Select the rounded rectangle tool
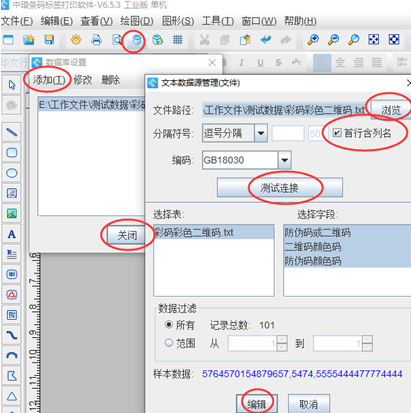The height and width of the screenshot is (413, 411). coord(12,153)
